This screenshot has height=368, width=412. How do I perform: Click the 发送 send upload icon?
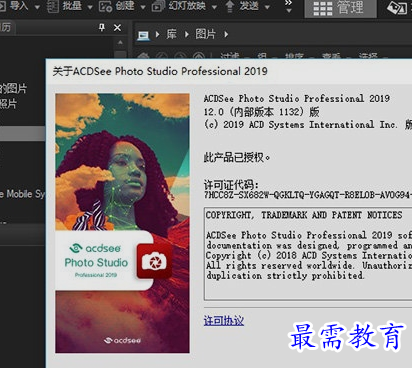pyautogui.click(x=230, y=6)
